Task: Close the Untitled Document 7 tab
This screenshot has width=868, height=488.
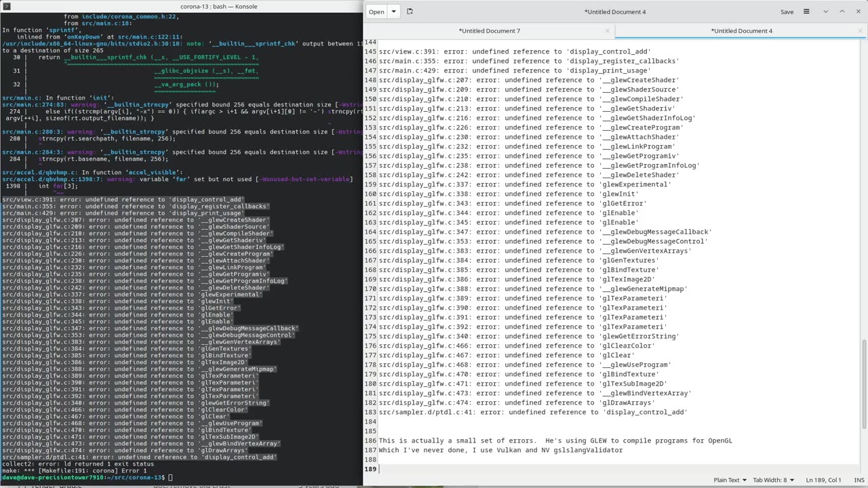Action: [608, 30]
